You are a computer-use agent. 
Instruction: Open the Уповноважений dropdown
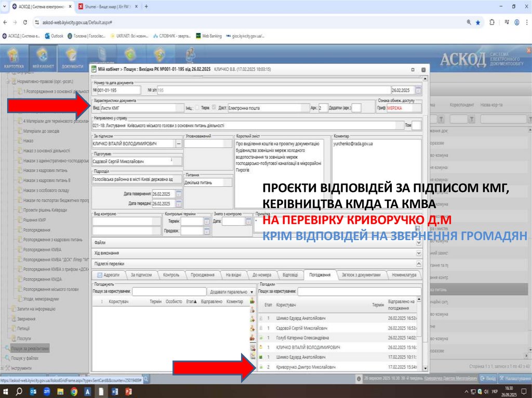pos(208,144)
